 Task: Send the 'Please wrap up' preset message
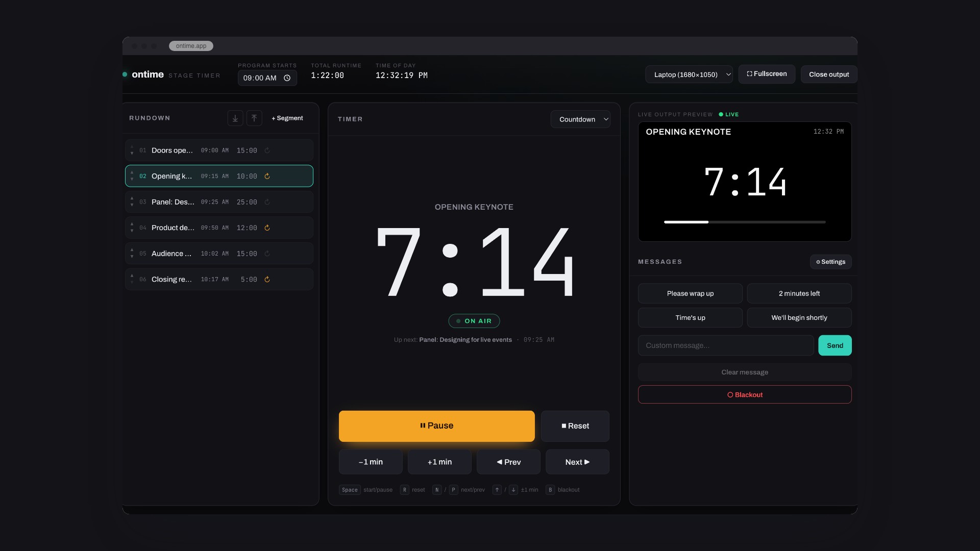690,294
